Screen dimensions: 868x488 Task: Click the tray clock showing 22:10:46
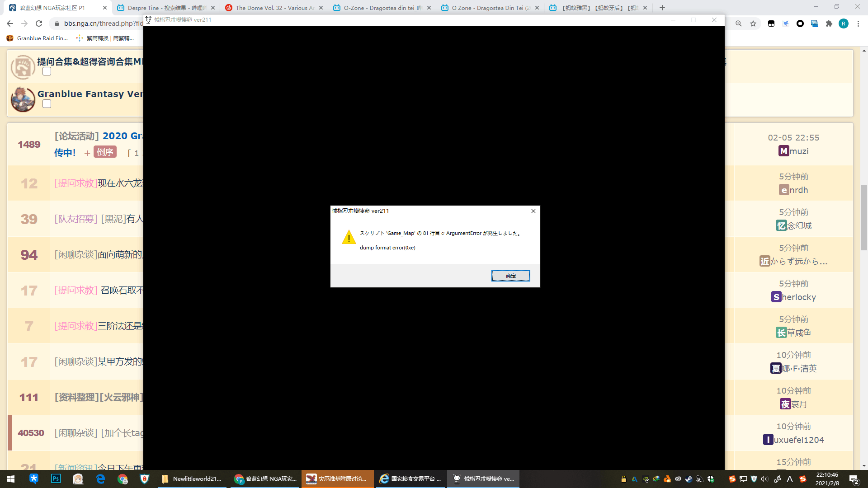click(827, 479)
